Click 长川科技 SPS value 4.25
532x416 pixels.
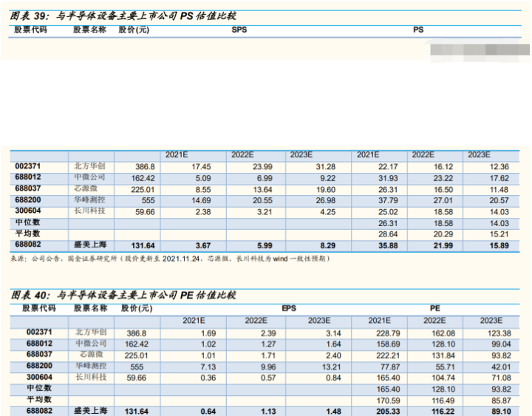tap(328, 212)
